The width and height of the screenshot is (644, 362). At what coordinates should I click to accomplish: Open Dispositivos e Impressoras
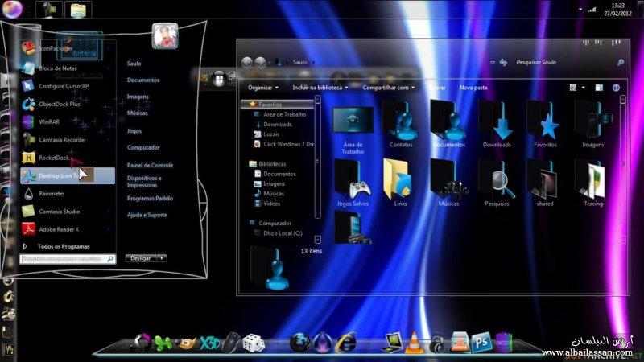pos(144,182)
